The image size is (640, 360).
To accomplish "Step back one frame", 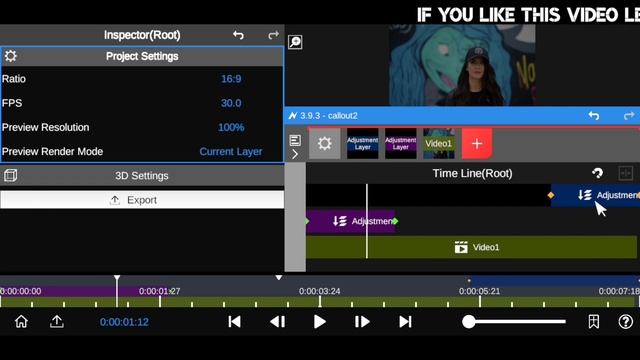I will tap(278, 322).
